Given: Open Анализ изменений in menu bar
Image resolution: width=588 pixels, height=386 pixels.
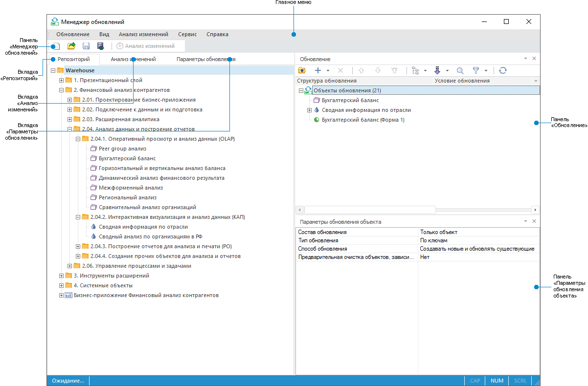Looking at the screenshot, I should point(143,34).
